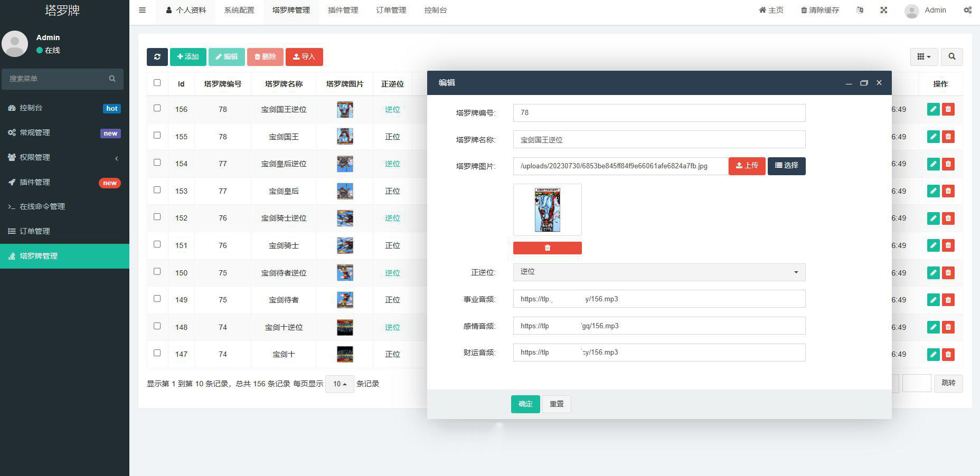
Task: Toggle the select-all checkbox in table header
Action: [x=157, y=83]
